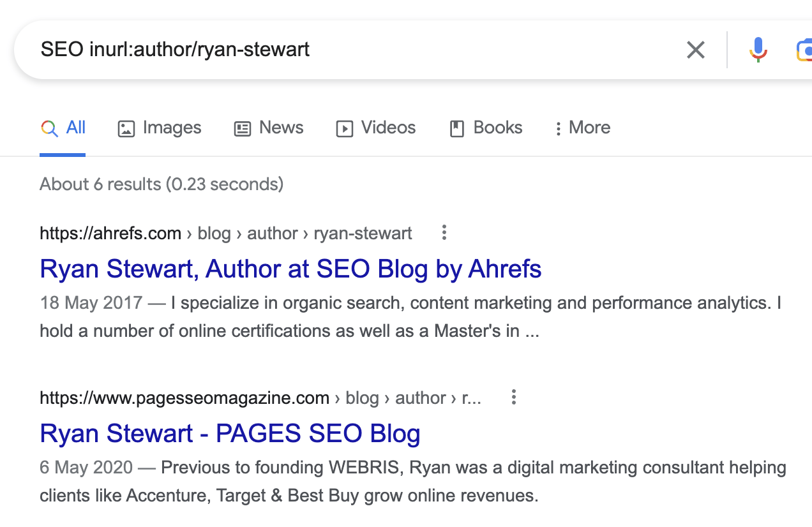Image resolution: width=812 pixels, height=527 pixels.
Task: Open the three-dot menu on the Ahrefs result
Action: tap(444, 233)
